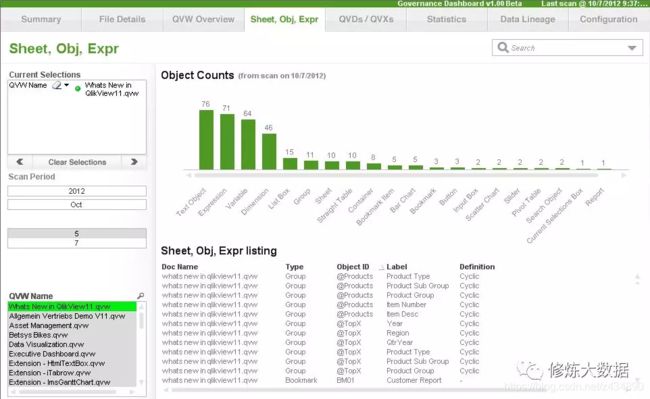Switch to the File Details tab
The width and height of the screenshot is (650, 399).
[x=122, y=19]
